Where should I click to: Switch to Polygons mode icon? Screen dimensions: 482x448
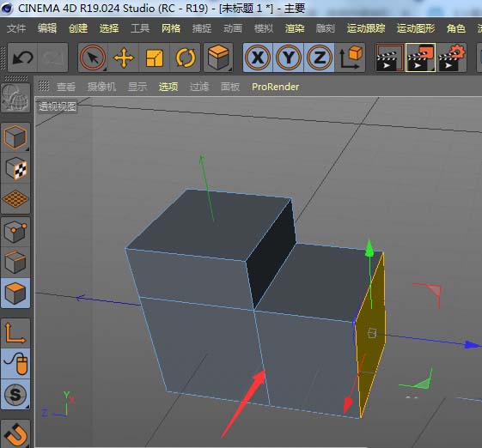[15, 294]
